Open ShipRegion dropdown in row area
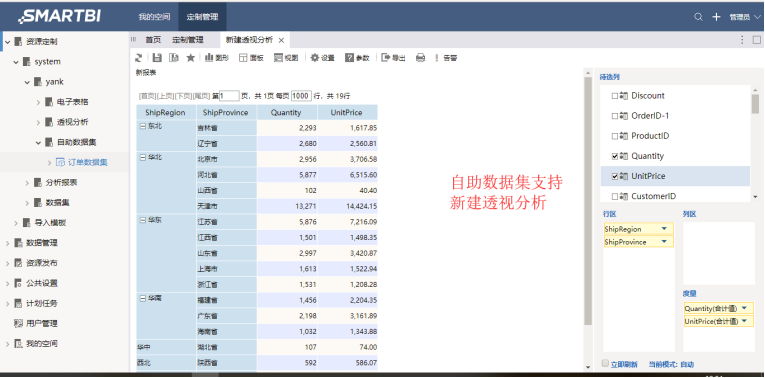 point(664,229)
